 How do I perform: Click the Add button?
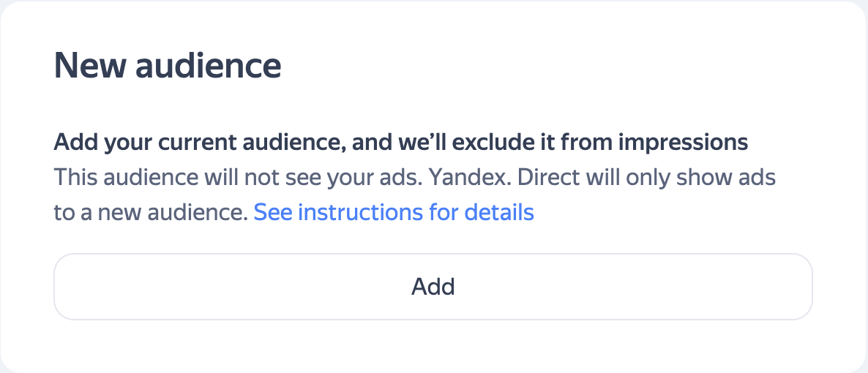(x=433, y=286)
